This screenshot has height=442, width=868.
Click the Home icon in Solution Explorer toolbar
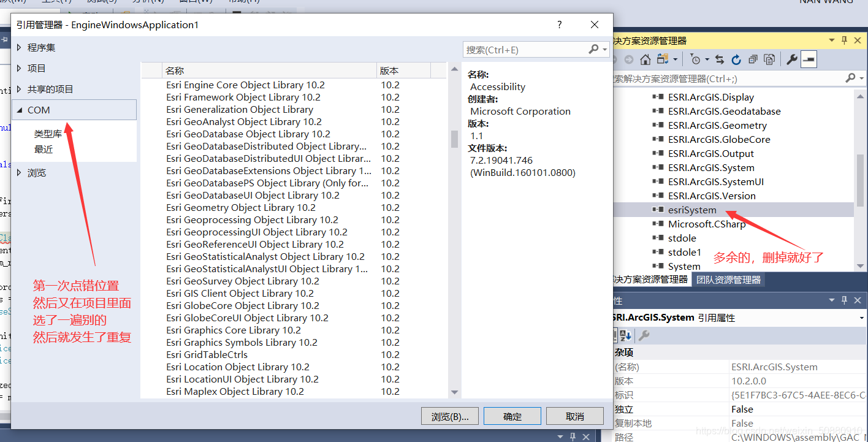[x=645, y=59]
